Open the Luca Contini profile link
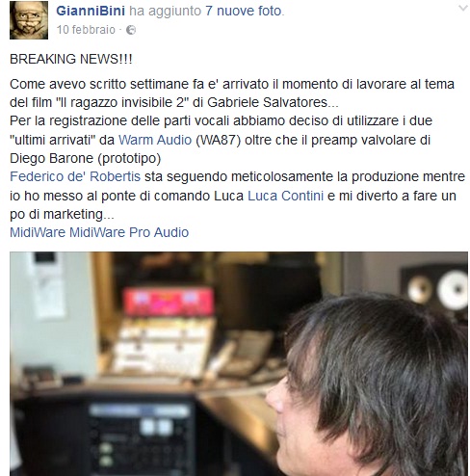470x476 pixels. (x=285, y=196)
